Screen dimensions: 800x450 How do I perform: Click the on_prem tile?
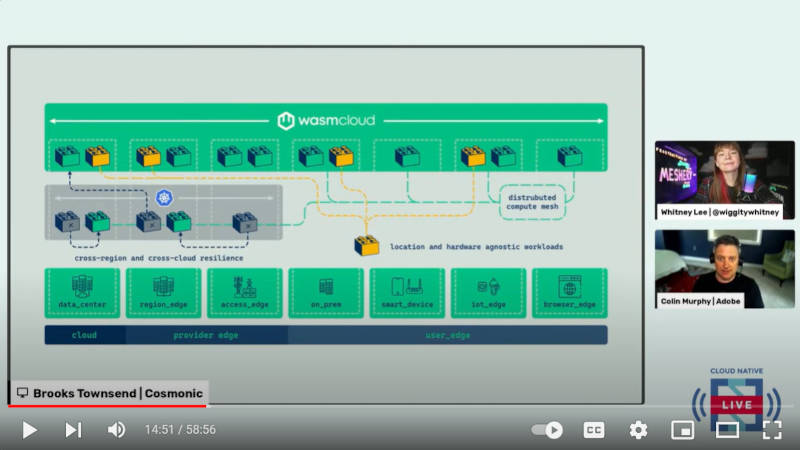[x=326, y=293]
